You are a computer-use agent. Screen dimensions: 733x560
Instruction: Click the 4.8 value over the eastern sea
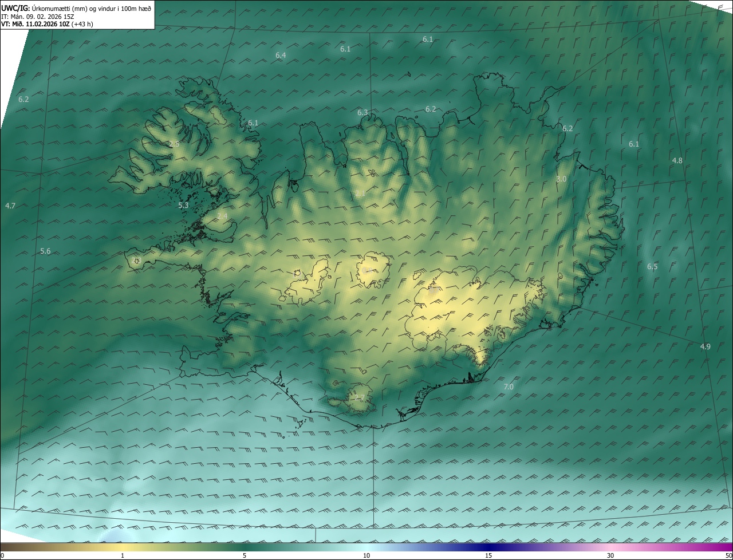click(x=677, y=161)
